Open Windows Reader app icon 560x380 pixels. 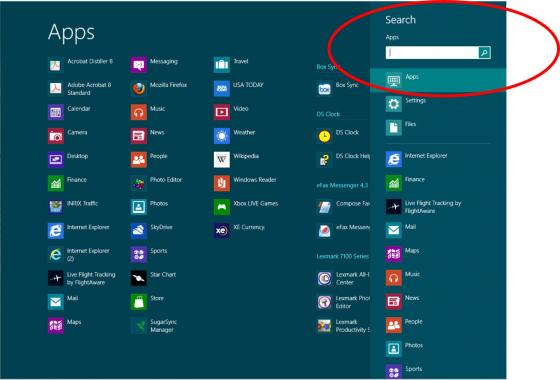click(222, 184)
